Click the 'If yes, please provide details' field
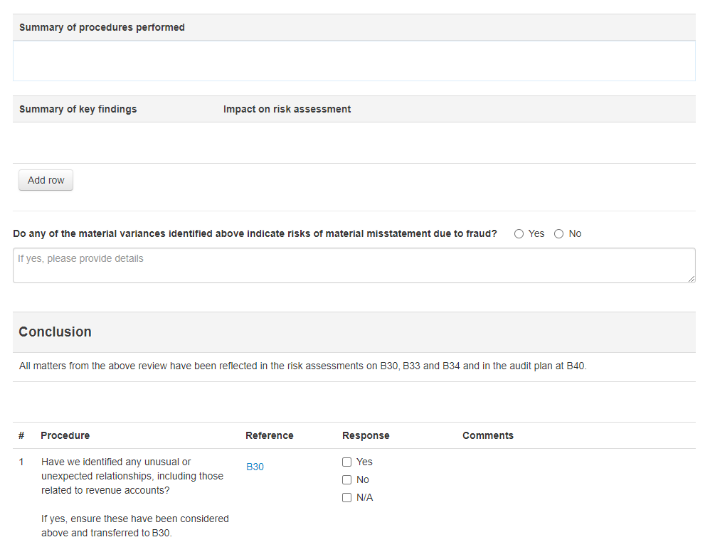Screen dimensions: 711x556 [354, 265]
